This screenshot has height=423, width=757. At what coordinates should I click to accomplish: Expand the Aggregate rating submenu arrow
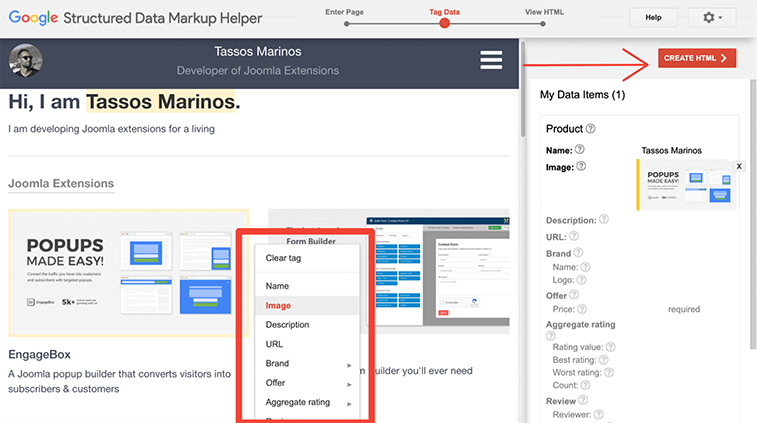(x=349, y=404)
